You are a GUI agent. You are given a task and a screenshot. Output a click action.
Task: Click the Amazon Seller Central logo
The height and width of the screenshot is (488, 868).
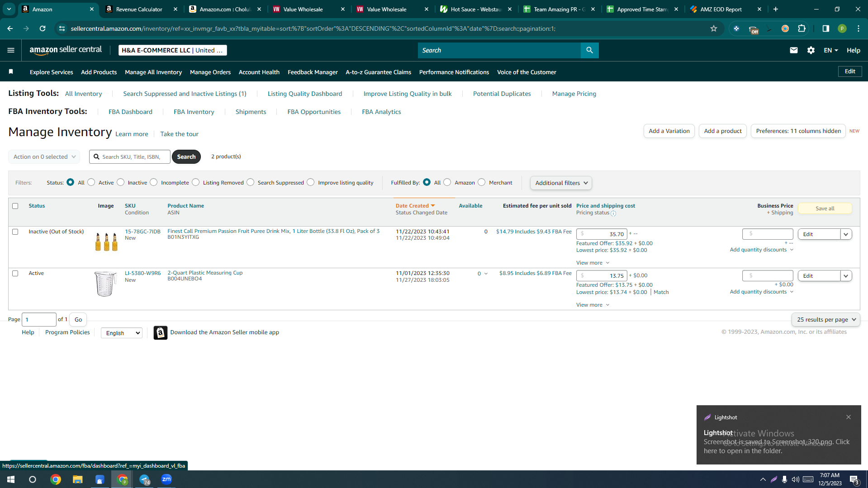pyautogui.click(x=66, y=50)
